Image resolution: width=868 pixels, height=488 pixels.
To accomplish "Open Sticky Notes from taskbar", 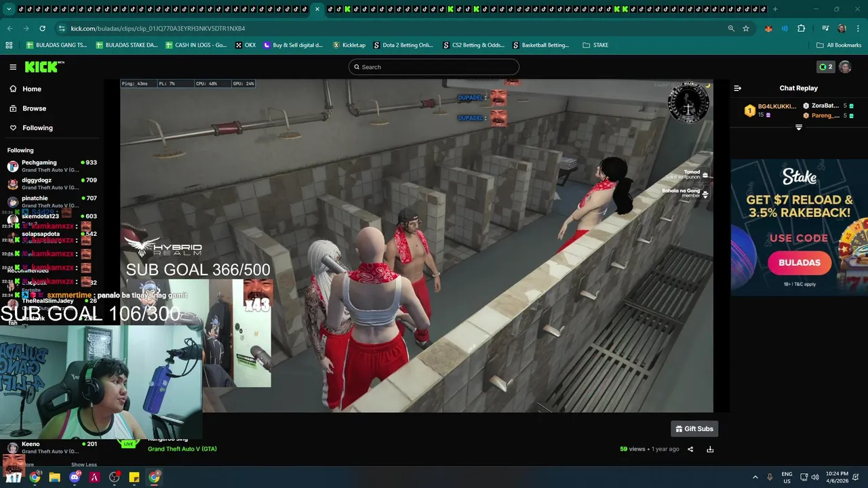I will [134, 477].
